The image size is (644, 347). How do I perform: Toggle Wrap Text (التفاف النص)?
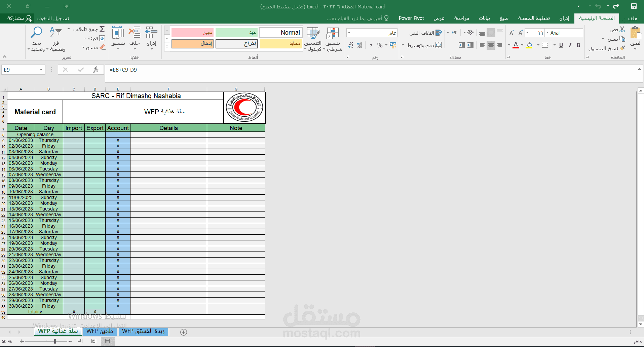coord(425,33)
